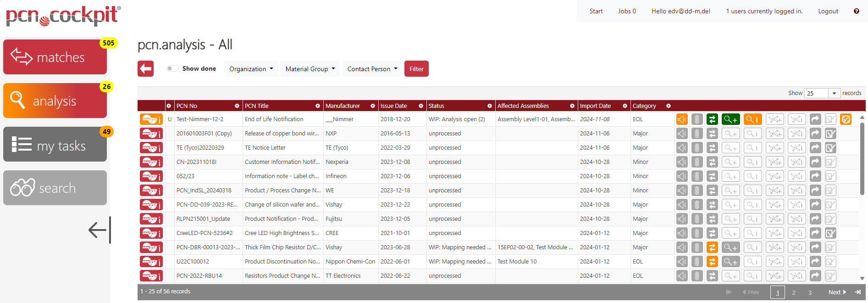Open the Show records count dropdown
The height and width of the screenshot is (303, 868).
[823, 93]
